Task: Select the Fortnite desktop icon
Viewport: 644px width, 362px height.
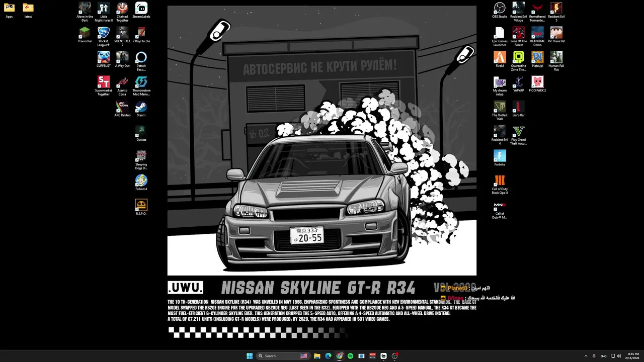Action: point(500,158)
